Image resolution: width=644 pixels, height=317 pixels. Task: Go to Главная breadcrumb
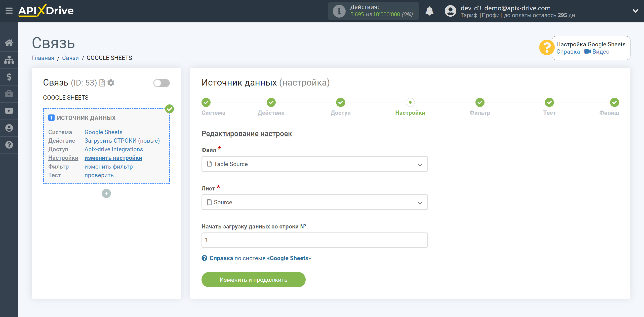tap(43, 58)
